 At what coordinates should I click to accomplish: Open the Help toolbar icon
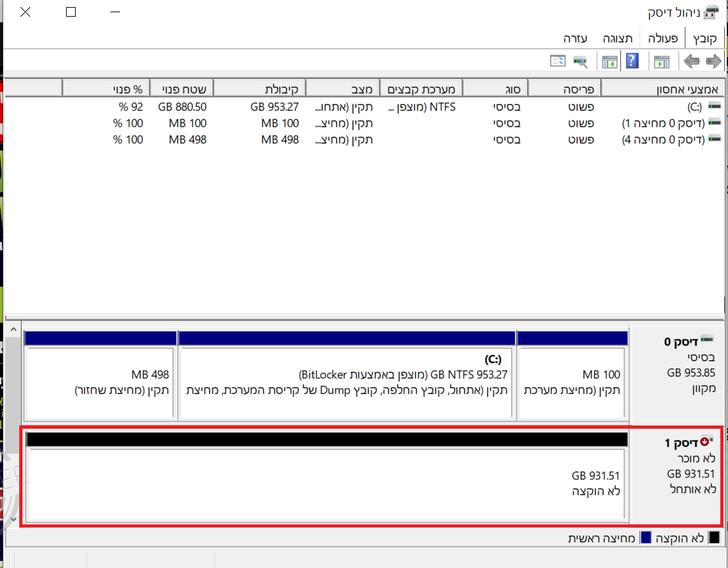click(x=632, y=61)
